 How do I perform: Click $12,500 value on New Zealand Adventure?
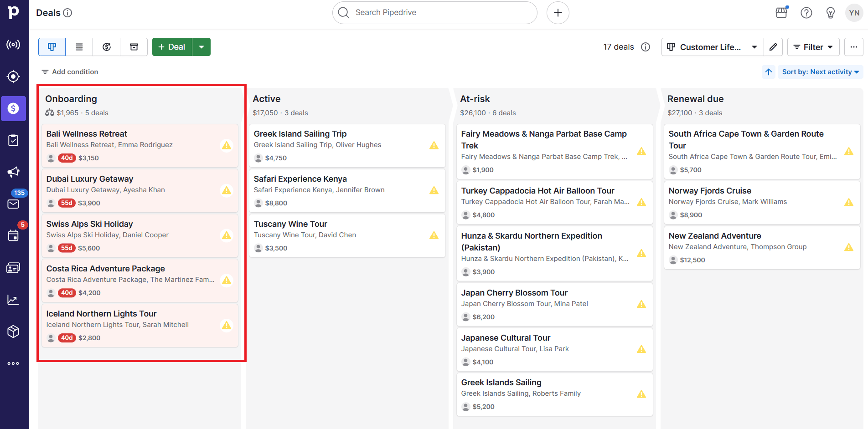tap(692, 260)
